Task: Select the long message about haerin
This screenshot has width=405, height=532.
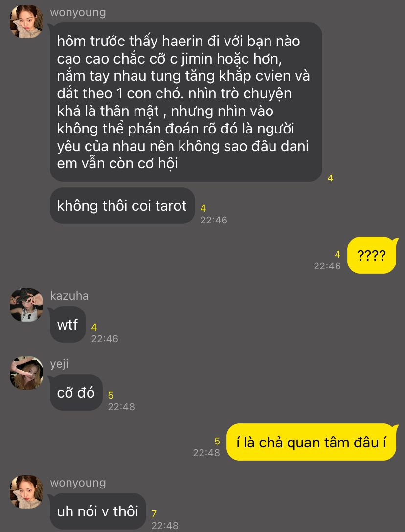Action: 186,102
